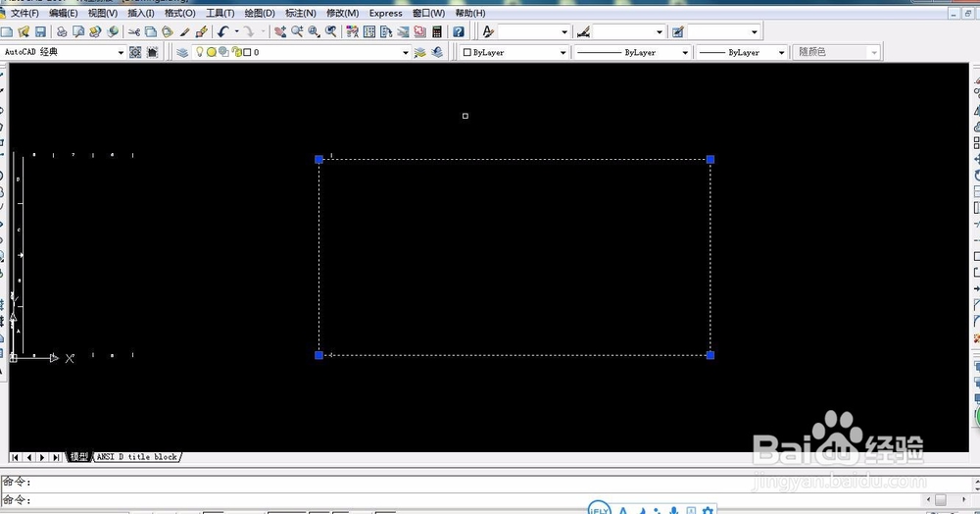The height and width of the screenshot is (514, 980).
Task: Click the Undo arrow icon
Action: pos(222,31)
